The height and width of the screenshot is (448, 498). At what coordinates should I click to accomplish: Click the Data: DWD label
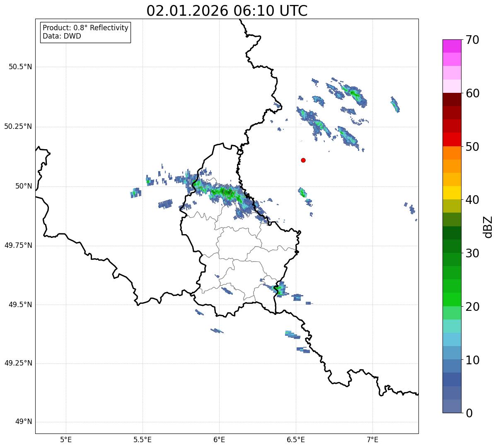pos(62,36)
